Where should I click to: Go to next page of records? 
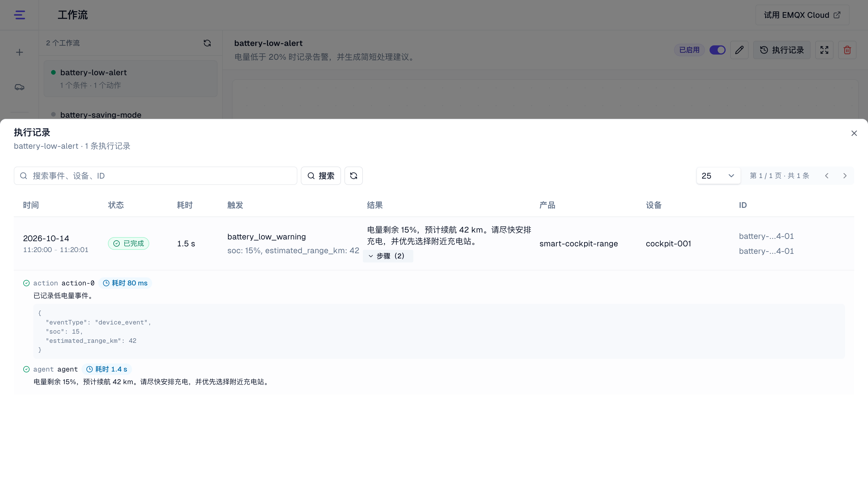pos(845,176)
